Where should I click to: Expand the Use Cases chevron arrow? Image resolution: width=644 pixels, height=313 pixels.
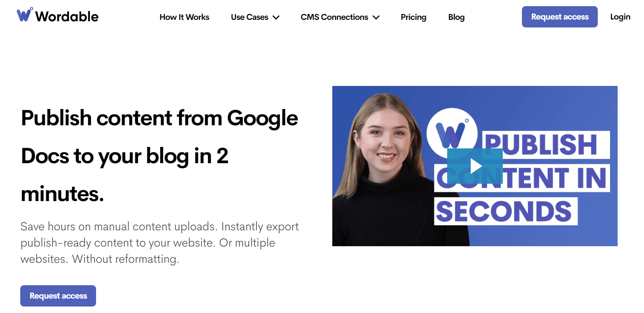pyautogui.click(x=276, y=17)
